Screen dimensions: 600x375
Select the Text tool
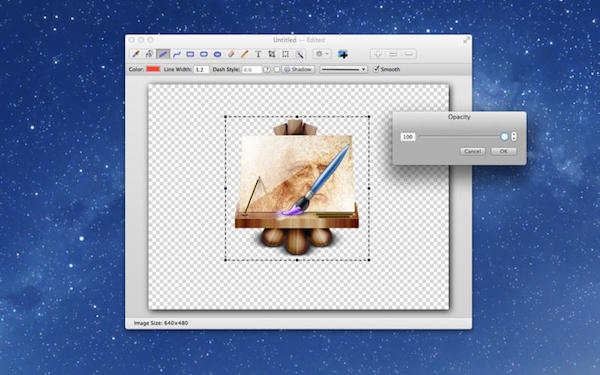point(258,54)
